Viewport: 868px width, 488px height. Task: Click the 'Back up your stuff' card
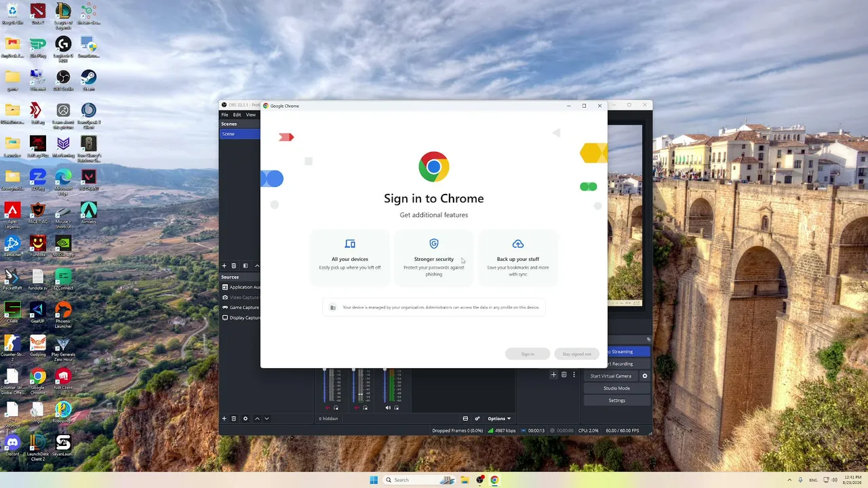coord(518,258)
